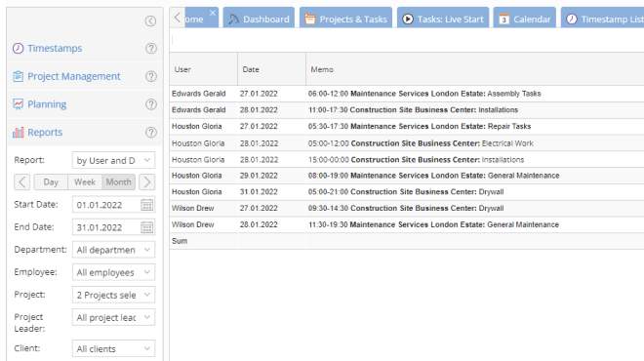This screenshot has height=361, width=644.
Task: Open the Project Management section link
Action: tap(74, 76)
